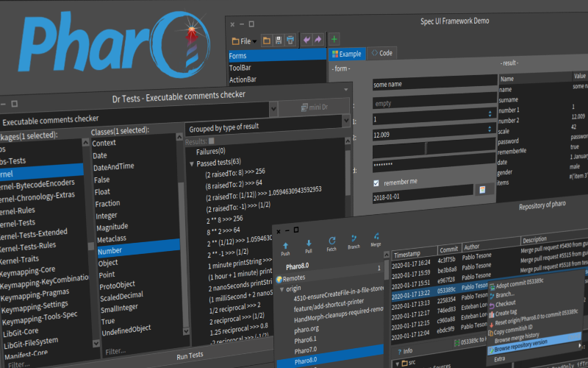This screenshot has height=368, width=588.
Task: Click the stepper arrows on the 12.009 field
Action: pos(490,129)
